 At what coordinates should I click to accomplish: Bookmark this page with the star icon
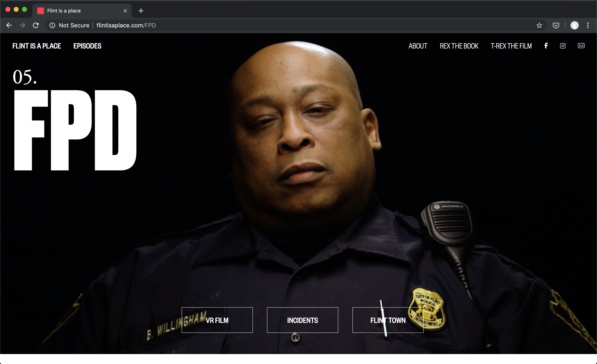coord(539,25)
